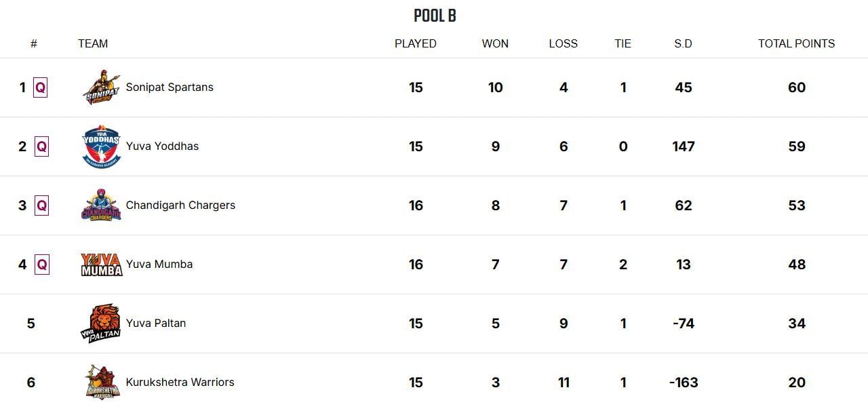Sort by the PLAYED column header
868x411 pixels.
point(416,43)
